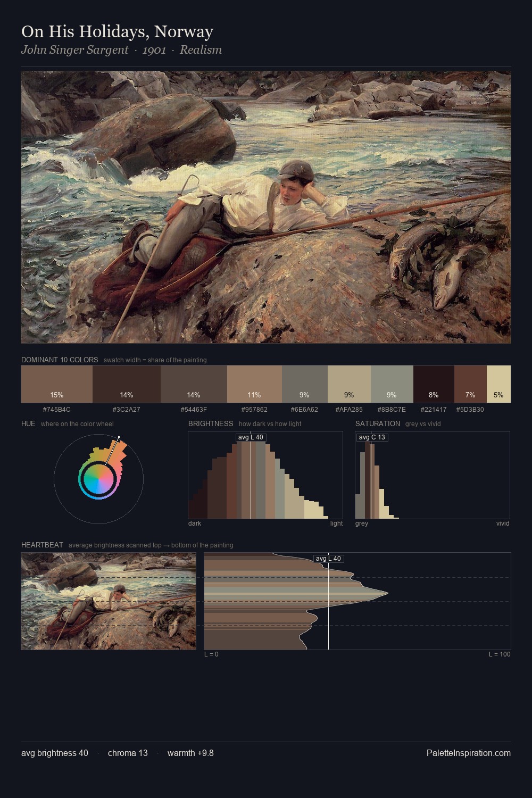Screen dimensions: 532x798
Task: Click the hex code #5D3B30 label
Action: (470, 410)
